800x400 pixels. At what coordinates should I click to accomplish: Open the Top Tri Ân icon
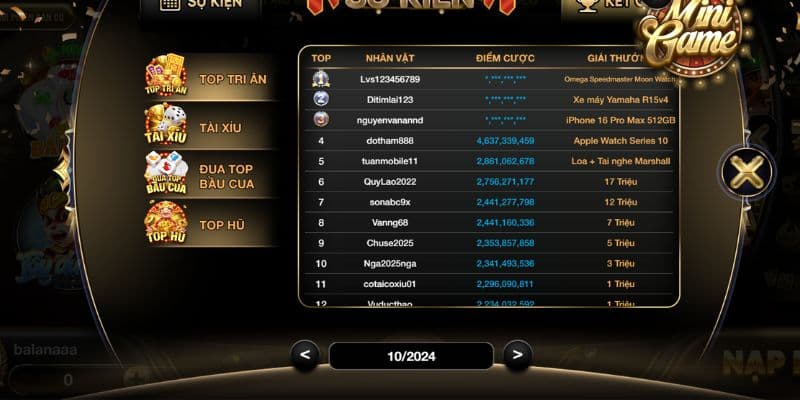pos(166,76)
